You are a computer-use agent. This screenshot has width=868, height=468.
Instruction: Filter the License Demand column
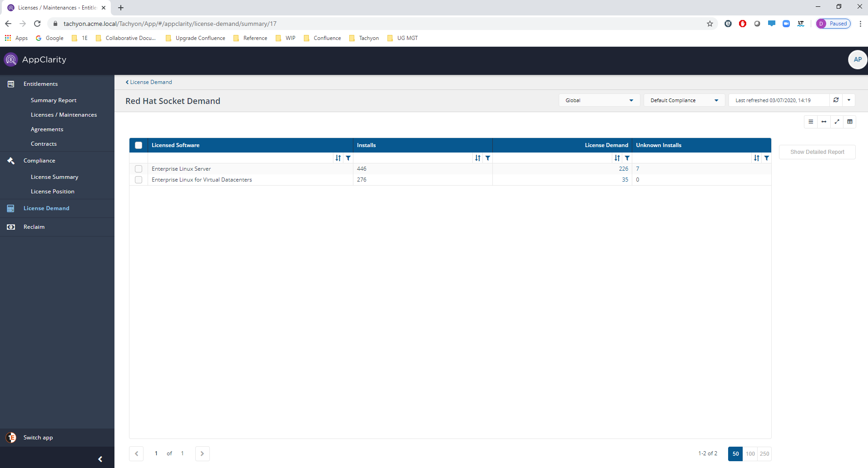coord(627,158)
